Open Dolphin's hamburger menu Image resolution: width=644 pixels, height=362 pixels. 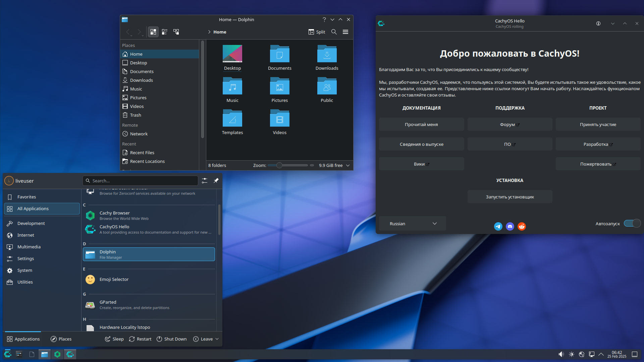[345, 32]
